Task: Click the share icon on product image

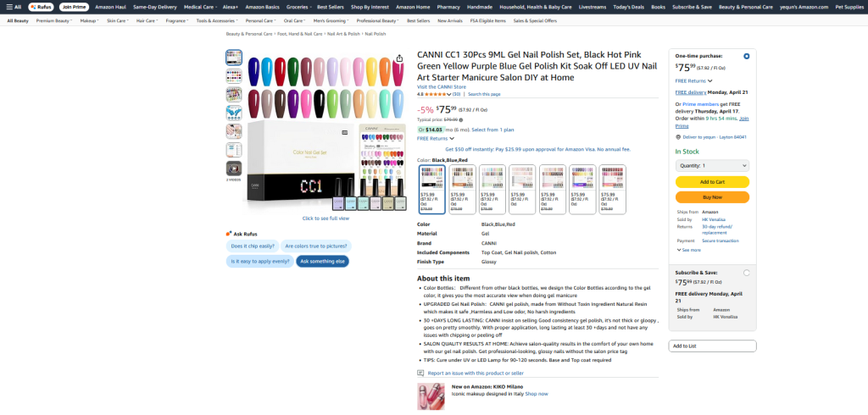Action: pos(400,58)
